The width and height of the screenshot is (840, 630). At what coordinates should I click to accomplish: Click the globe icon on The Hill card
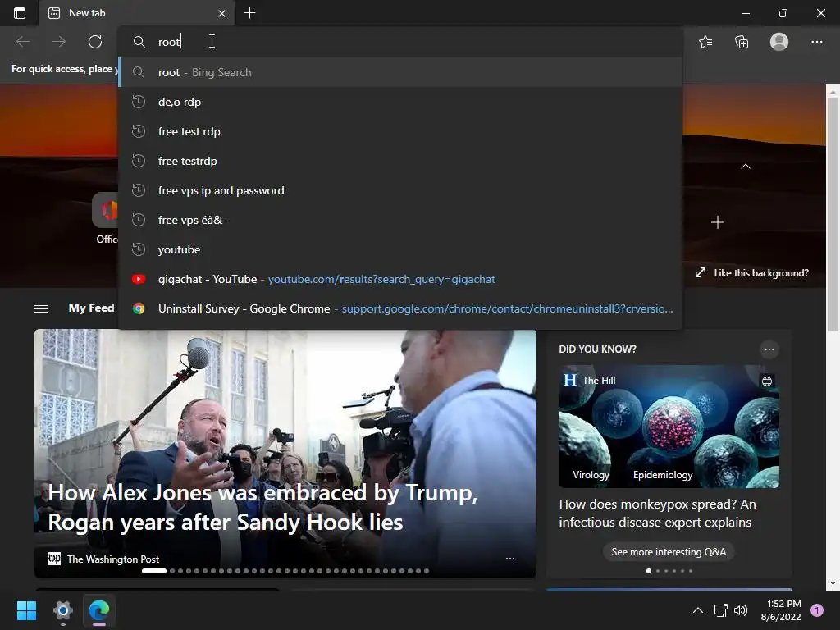tap(767, 381)
